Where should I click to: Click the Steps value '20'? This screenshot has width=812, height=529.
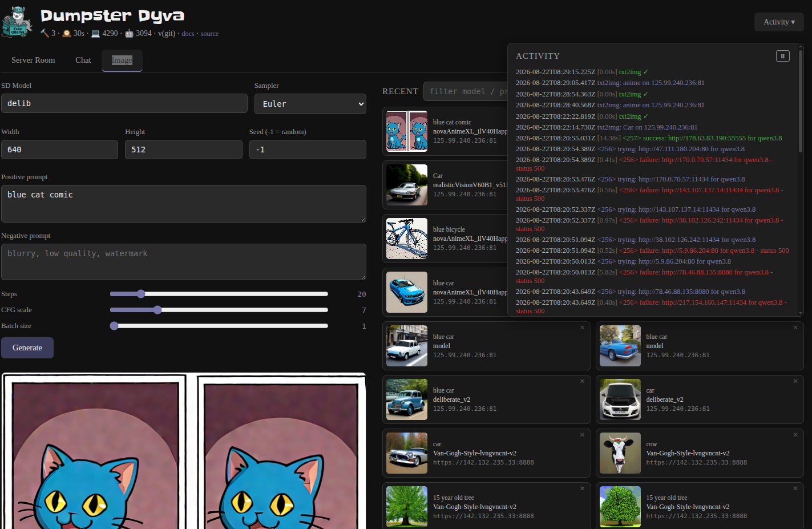point(362,294)
